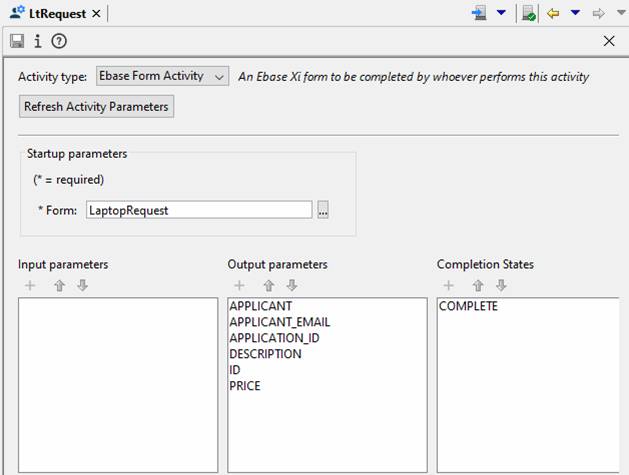Viewport: 629px width, 475px height.
Task: Select APPLICANT_EMAIL in Output parameters list
Action: [279, 322]
